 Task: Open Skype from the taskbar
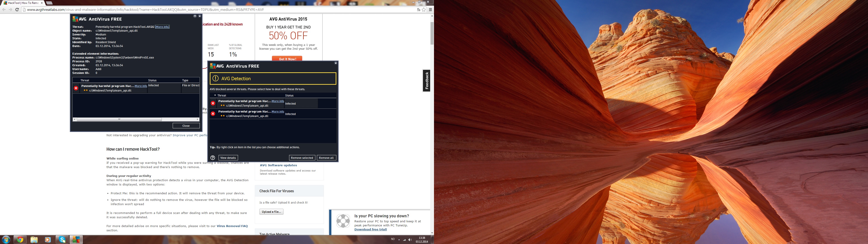tap(62, 240)
